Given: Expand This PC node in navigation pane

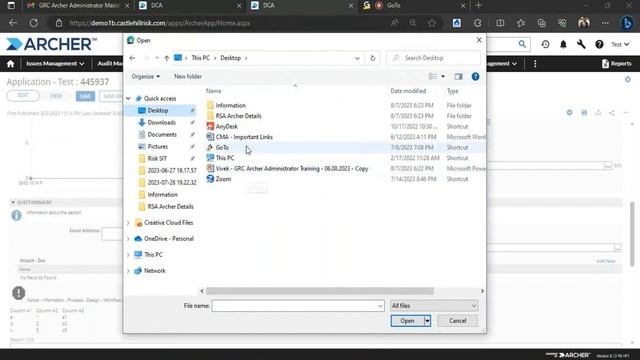Looking at the screenshot, I should (x=128, y=255).
